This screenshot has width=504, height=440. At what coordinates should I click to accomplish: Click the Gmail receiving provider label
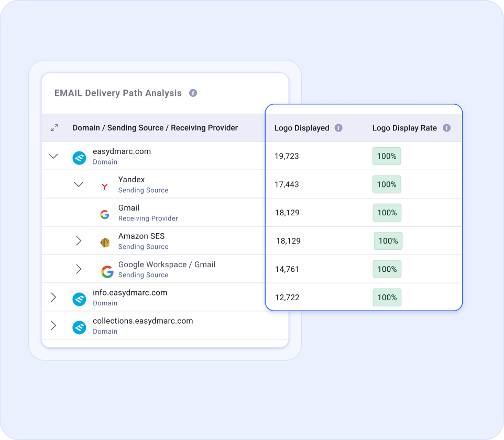[128, 208]
